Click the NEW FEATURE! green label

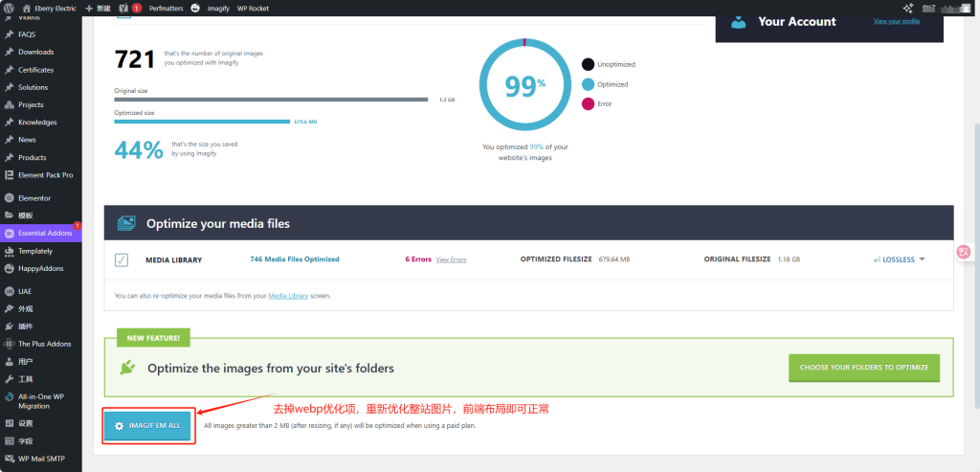coord(153,338)
